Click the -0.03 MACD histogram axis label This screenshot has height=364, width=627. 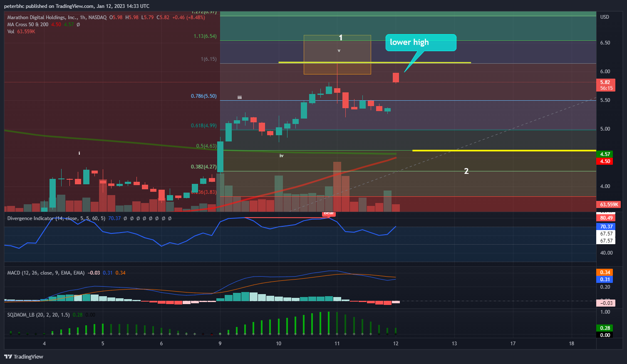pos(606,303)
